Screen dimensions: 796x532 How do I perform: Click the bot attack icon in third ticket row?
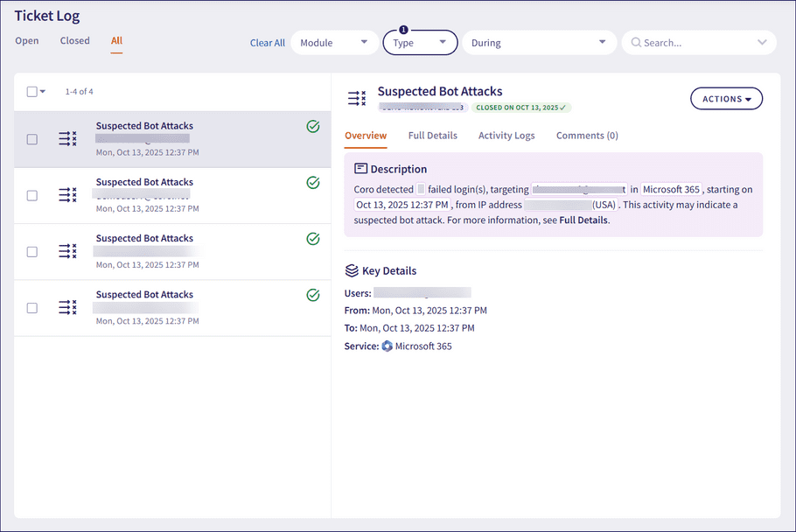pos(67,251)
